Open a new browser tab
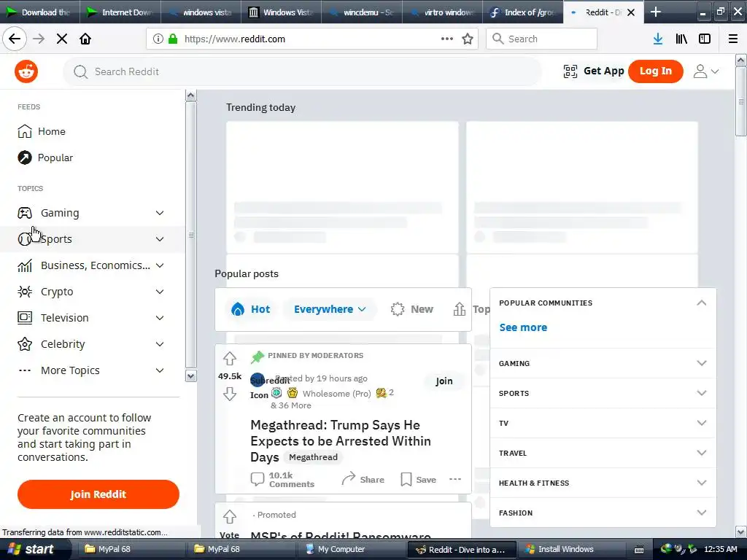The height and width of the screenshot is (560, 747). click(656, 12)
